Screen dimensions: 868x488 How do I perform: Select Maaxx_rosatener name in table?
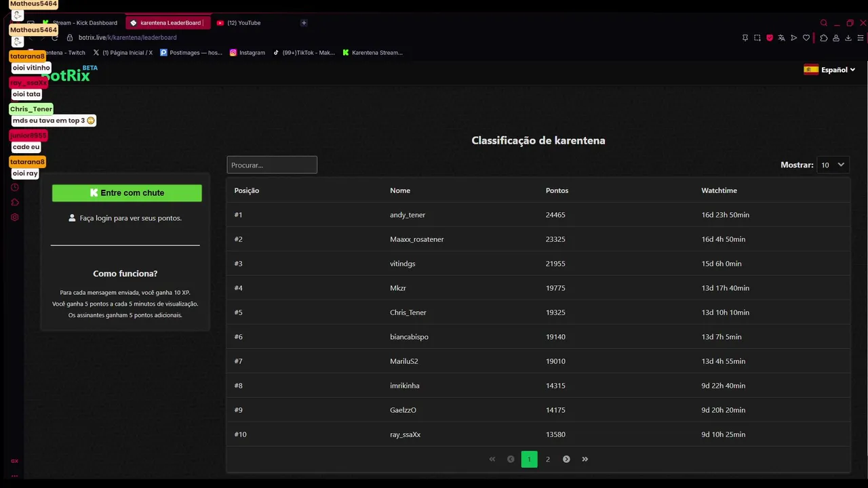click(x=417, y=239)
